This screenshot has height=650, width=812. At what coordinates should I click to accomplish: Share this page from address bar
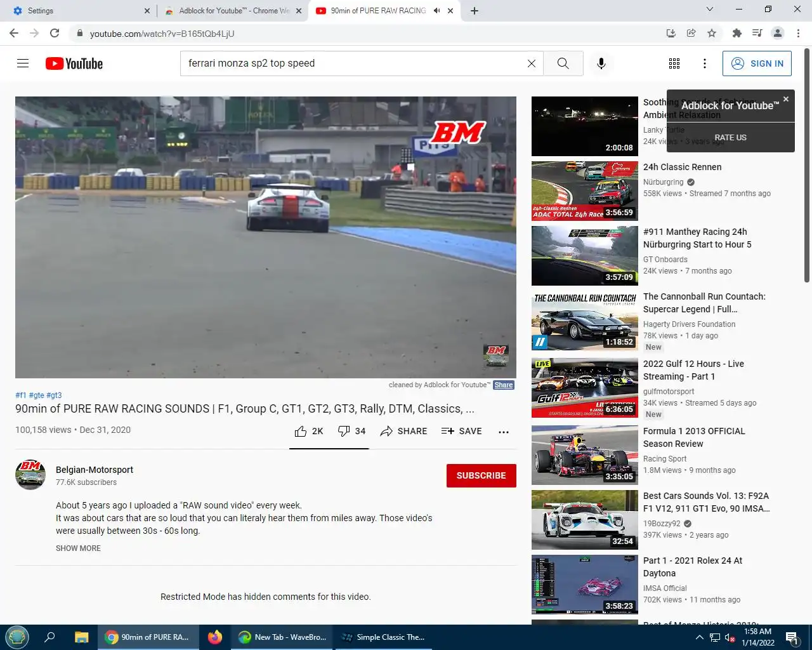[x=691, y=33]
